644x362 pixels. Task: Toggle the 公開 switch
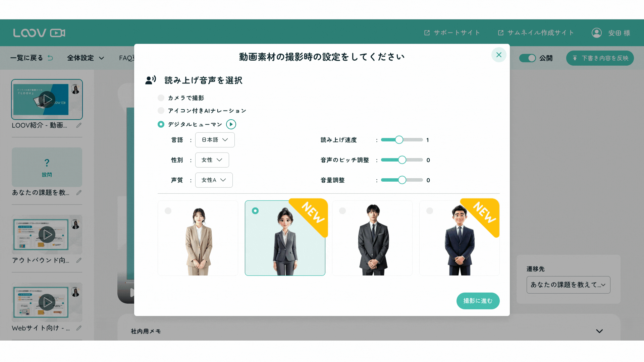[528, 58]
